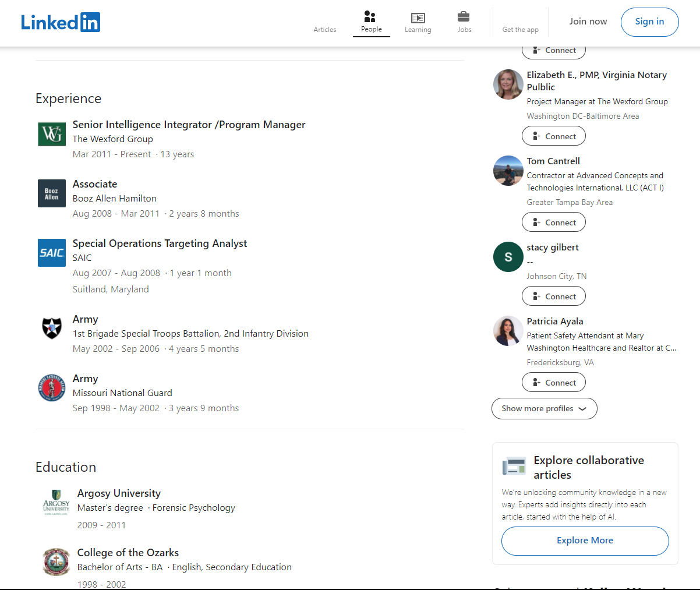This screenshot has width=700, height=590.
Task: Click the 2nd Infantry Division star logo
Action: (52, 328)
